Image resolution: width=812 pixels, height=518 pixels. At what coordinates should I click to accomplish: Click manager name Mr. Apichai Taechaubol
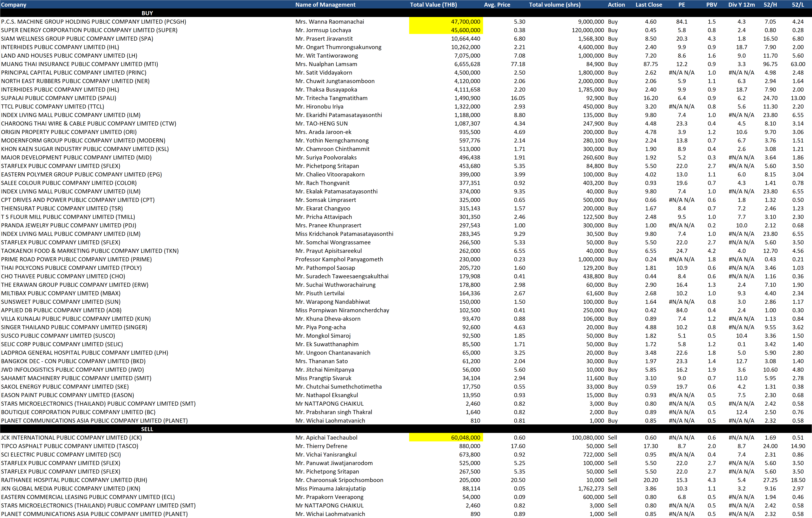[x=326, y=437]
